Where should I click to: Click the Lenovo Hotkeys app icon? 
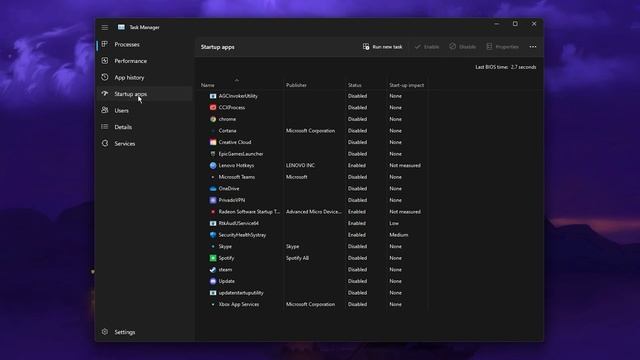(x=213, y=165)
